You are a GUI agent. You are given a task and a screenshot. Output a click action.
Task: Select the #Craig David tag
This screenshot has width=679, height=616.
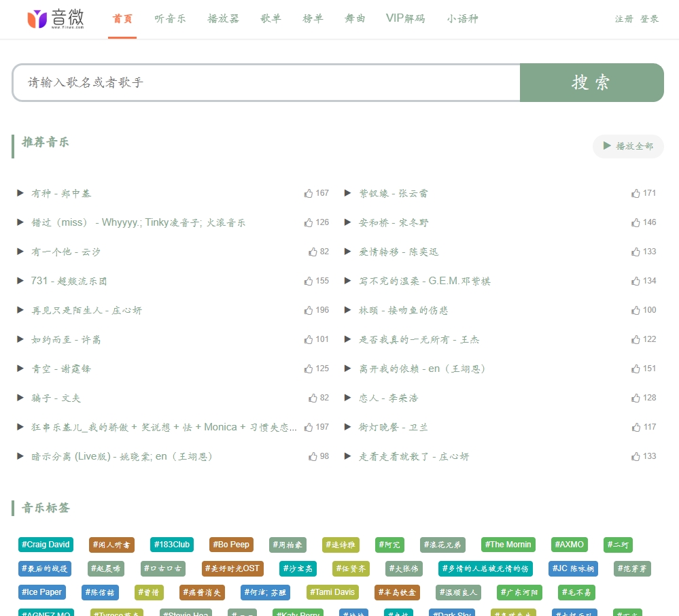click(46, 545)
